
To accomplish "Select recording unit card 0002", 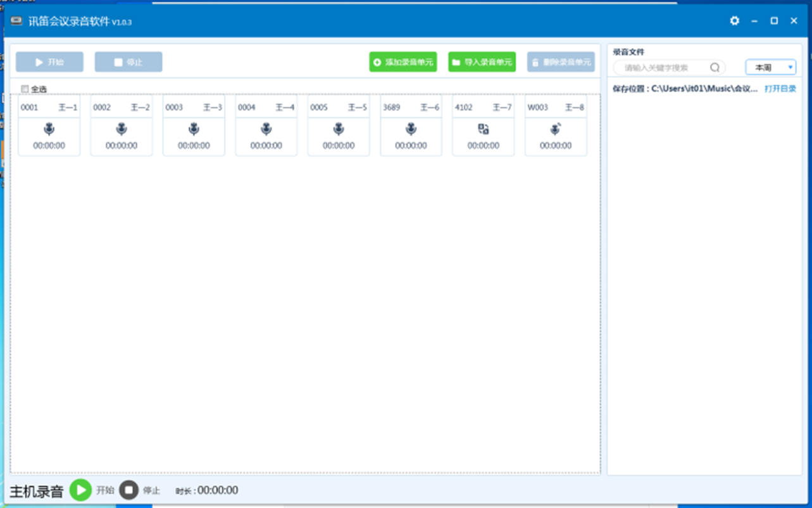I will (x=122, y=127).
